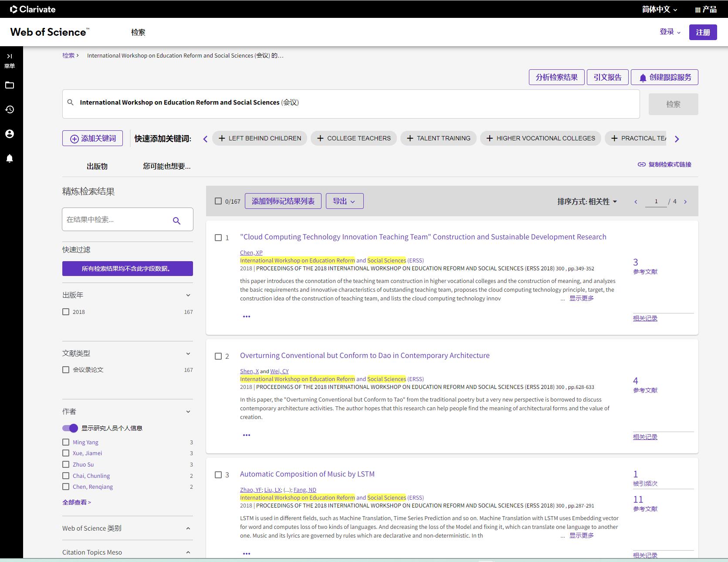Open the 简体中文 language dropdown
The image size is (728, 562).
click(660, 9)
